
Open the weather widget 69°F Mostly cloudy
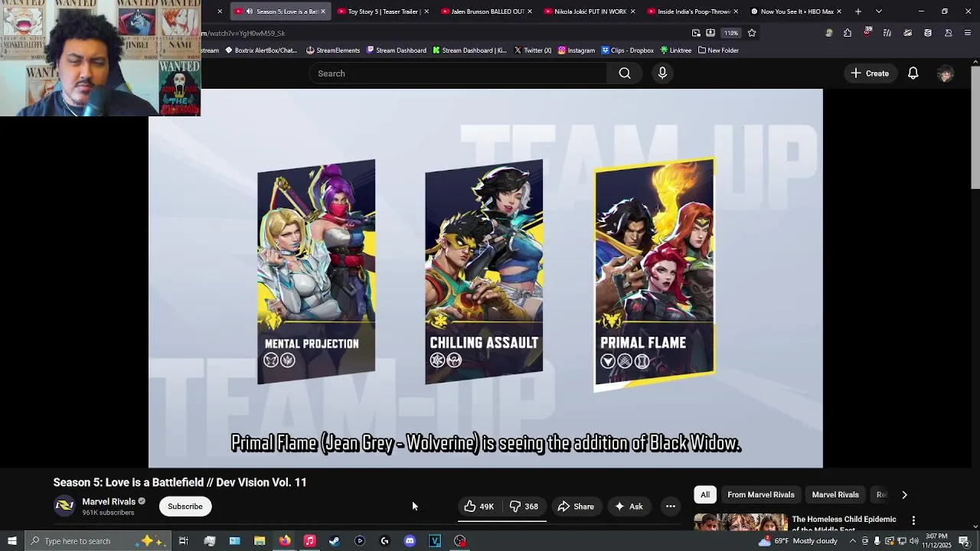tap(797, 541)
